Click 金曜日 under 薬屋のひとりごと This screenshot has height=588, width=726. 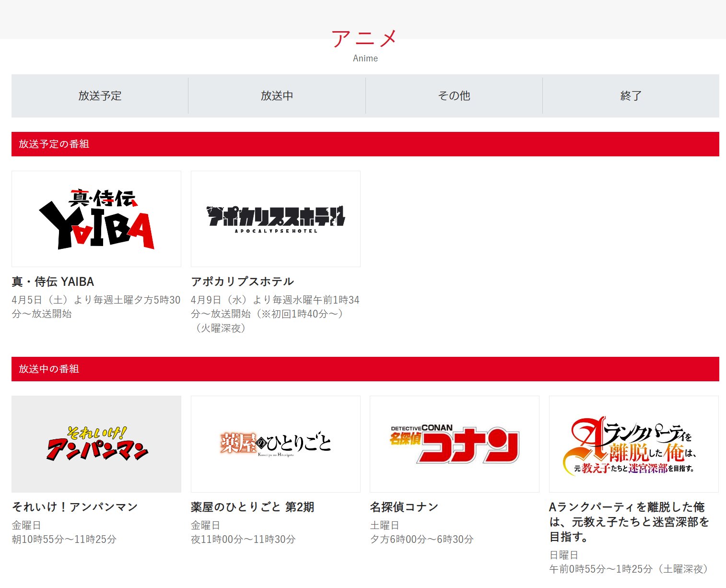[x=206, y=526]
